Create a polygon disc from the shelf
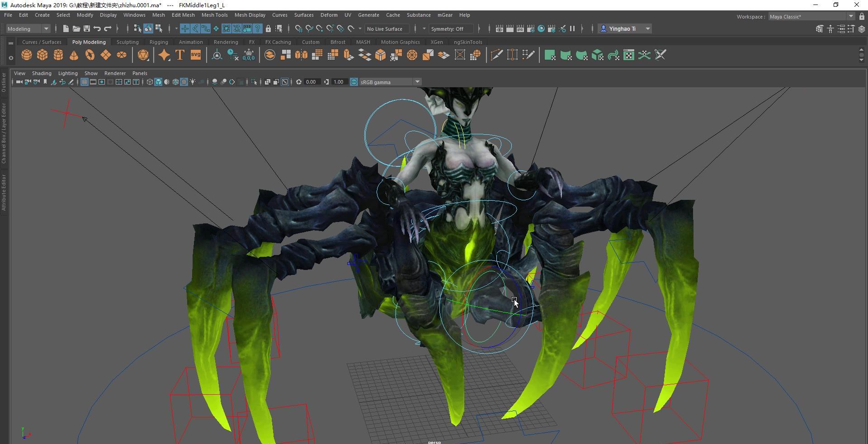The image size is (868, 444). point(122,55)
